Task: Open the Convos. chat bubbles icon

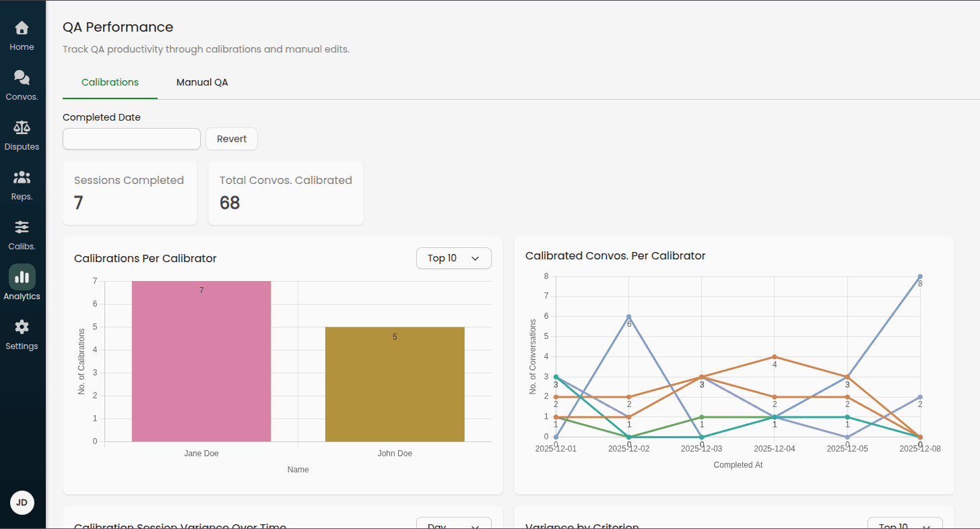Action: point(22,77)
